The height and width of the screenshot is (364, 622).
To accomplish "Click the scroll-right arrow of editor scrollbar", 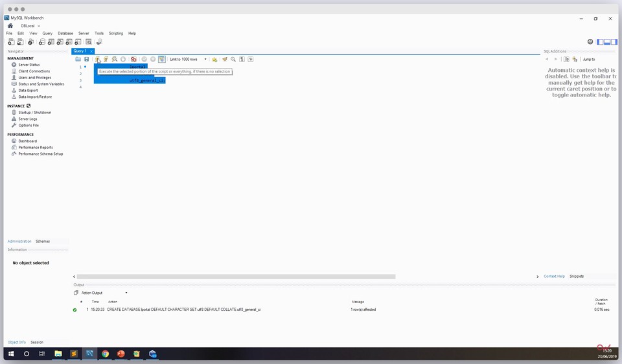I will point(538,277).
